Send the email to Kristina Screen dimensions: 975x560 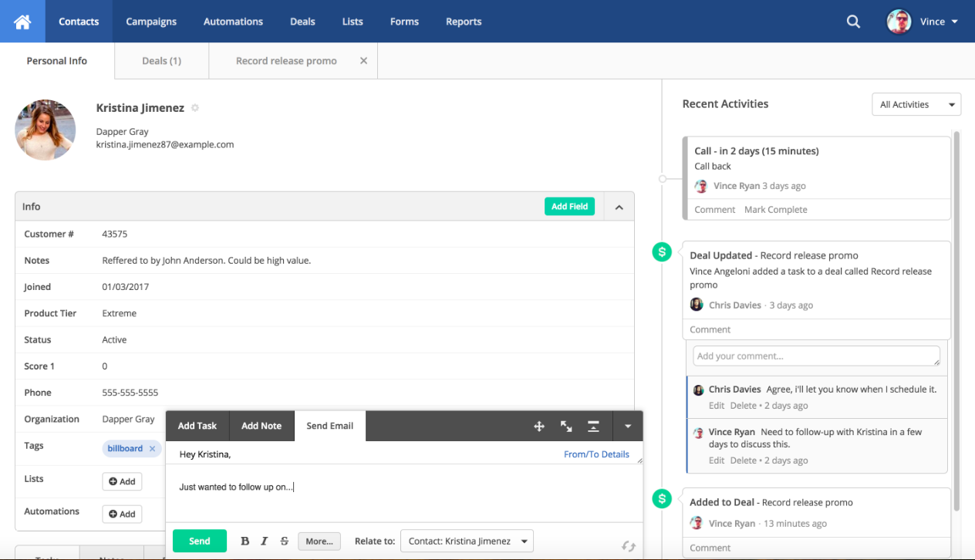coord(199,541)
